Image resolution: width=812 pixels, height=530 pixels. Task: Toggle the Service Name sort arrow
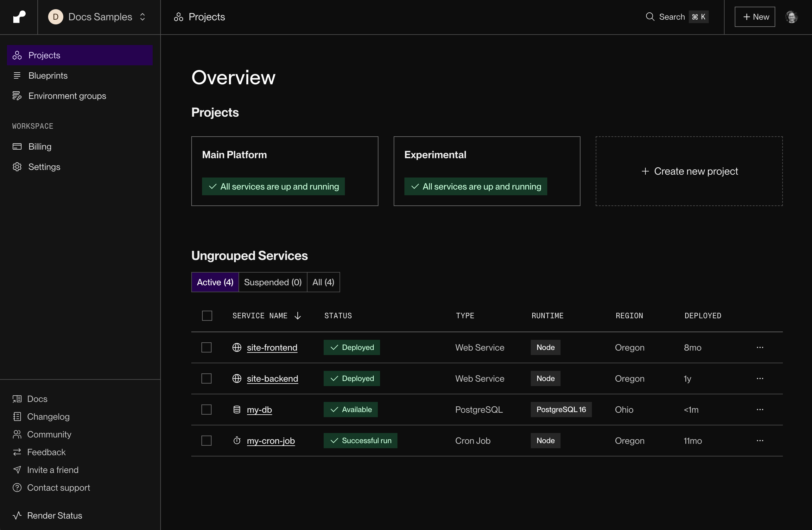[x=297, y=315]
